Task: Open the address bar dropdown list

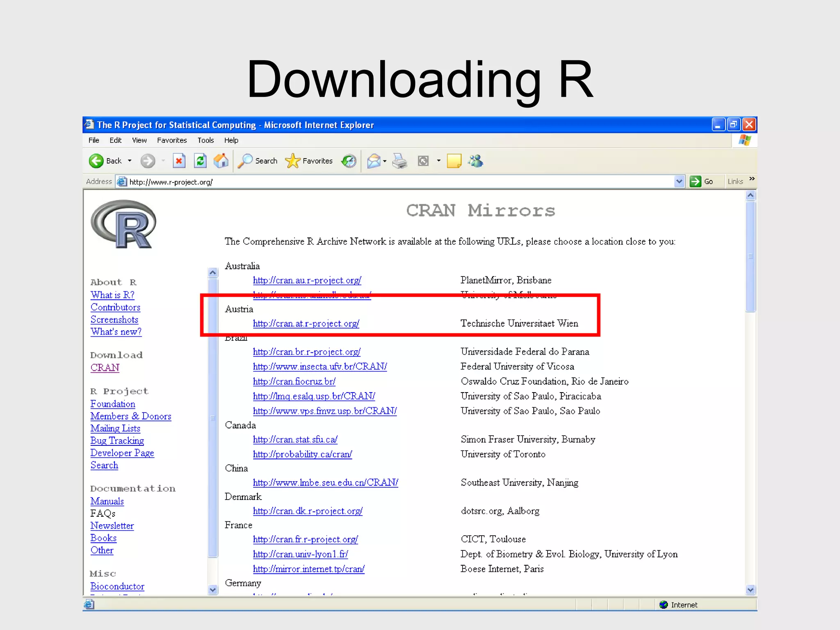Action: [x=679, y=181]
